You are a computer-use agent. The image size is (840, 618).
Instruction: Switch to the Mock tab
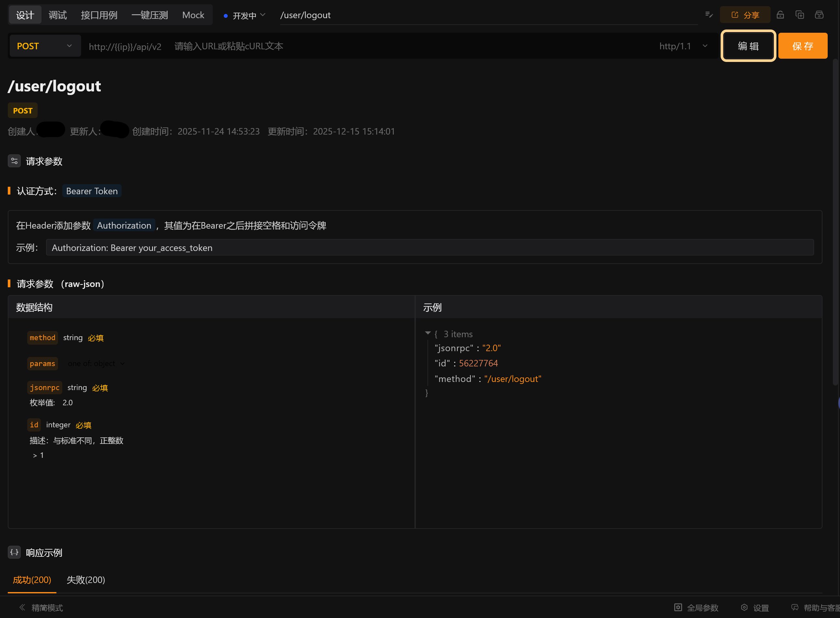point(193,15)
